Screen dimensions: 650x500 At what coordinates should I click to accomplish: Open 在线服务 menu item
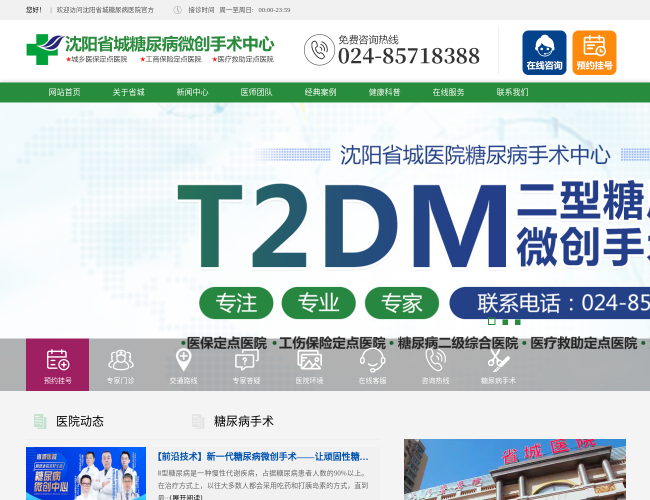[449, 92]
